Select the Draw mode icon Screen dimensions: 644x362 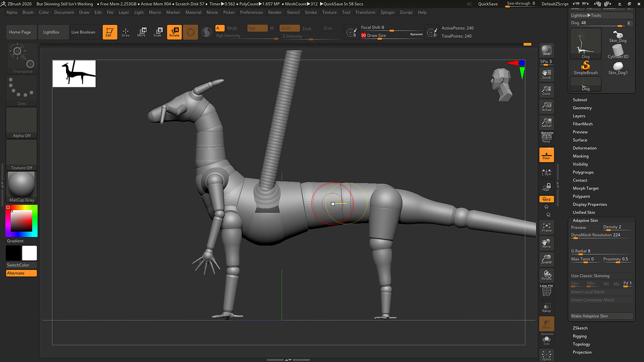(x=126, y=32)
